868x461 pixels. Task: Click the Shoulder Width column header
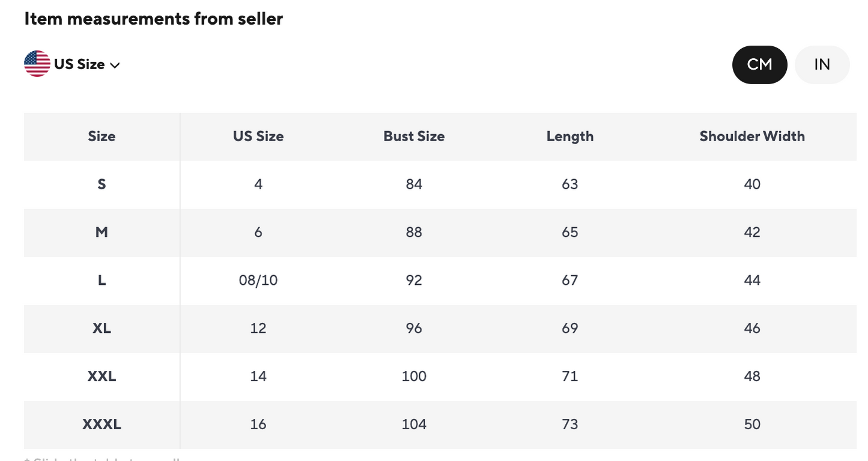[x=751, y=136]
